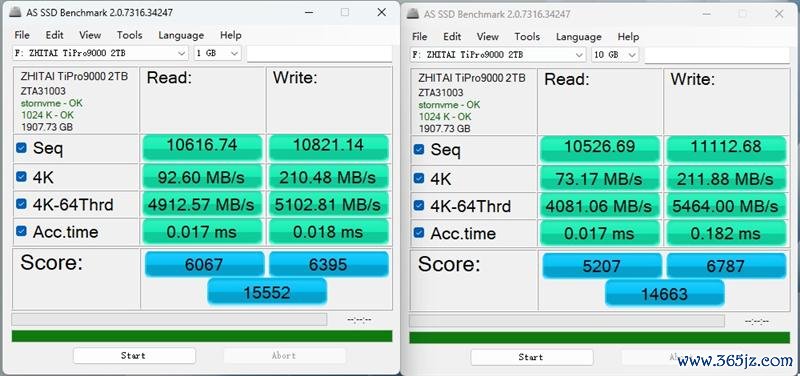Image resolution: width=800 pixels, height=376 pixels.
Task: Toggle the Acc.time checkbox in the left window
Action: pyautogui.click(x=21, y=231)
